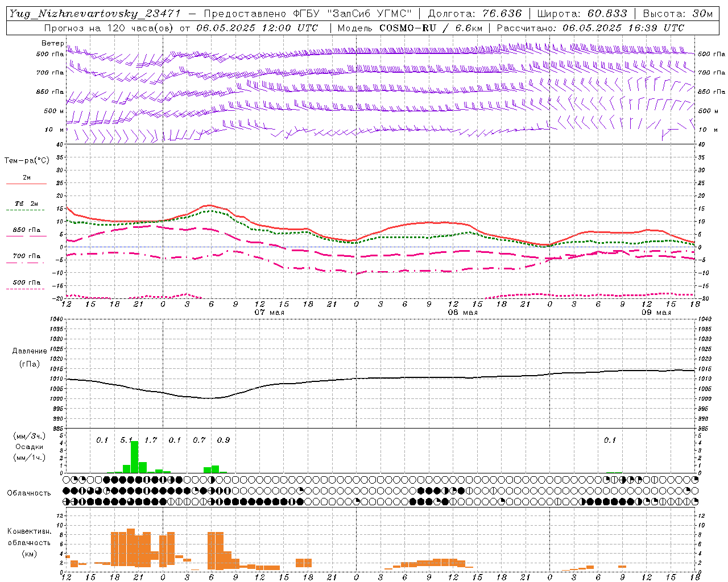Click the 1.7 precipitation total
The image size is (728, 582).
pyautogui.click(x=151, y=440)
